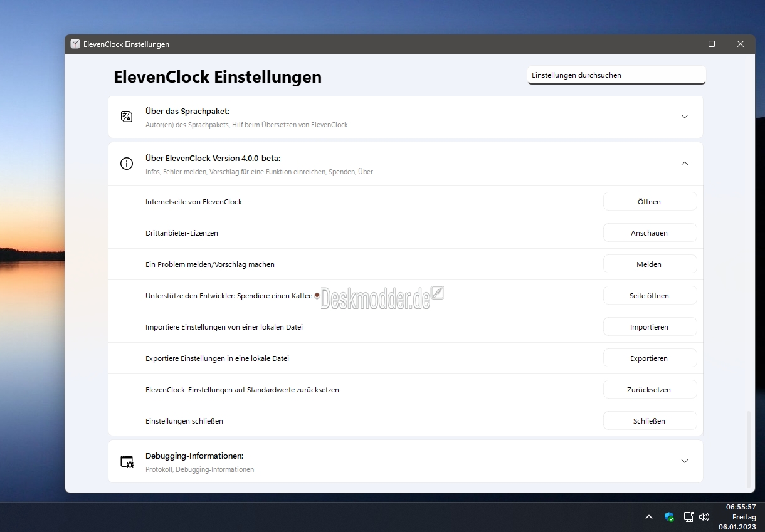Open network settings from the tray icon
765x532 pixels.
click(x=688, y=517)
